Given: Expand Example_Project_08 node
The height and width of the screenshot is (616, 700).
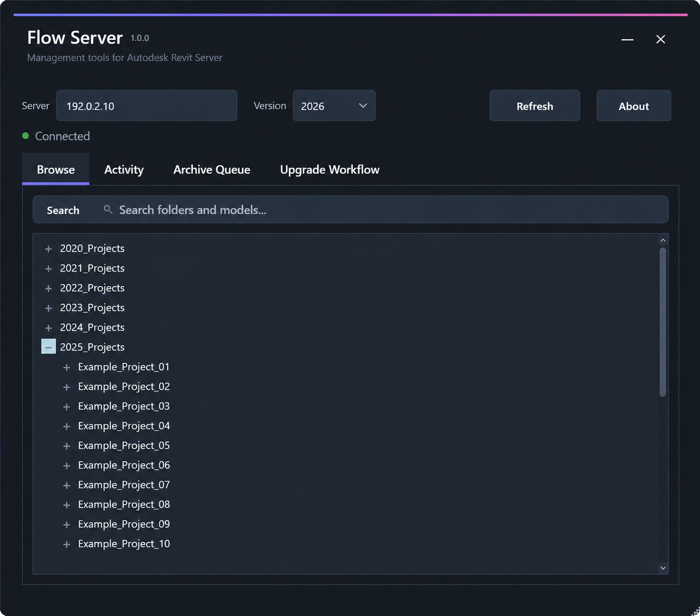Looking at the screenshot, I should click(x=67, y=505).
